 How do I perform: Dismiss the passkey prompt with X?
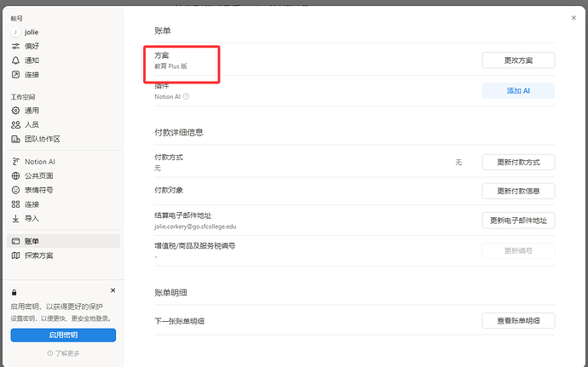112,290
